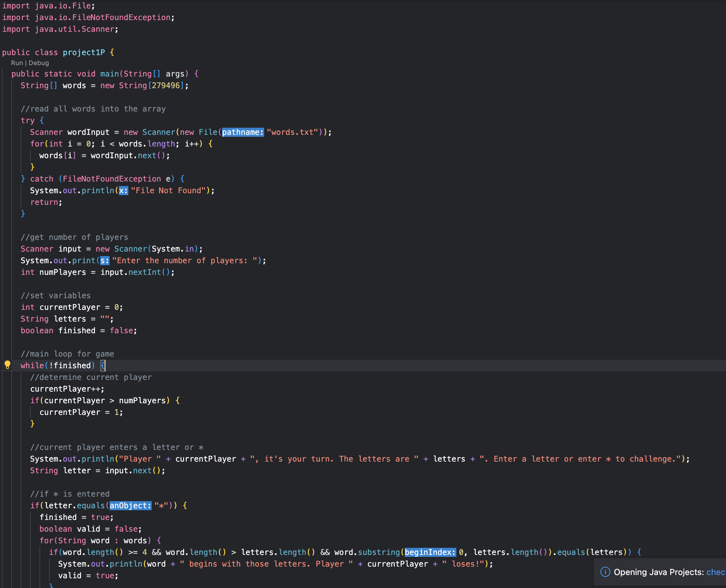Click the s: inlay hint in print
Screen dimensions: 726x588
[x=105, y=261]
